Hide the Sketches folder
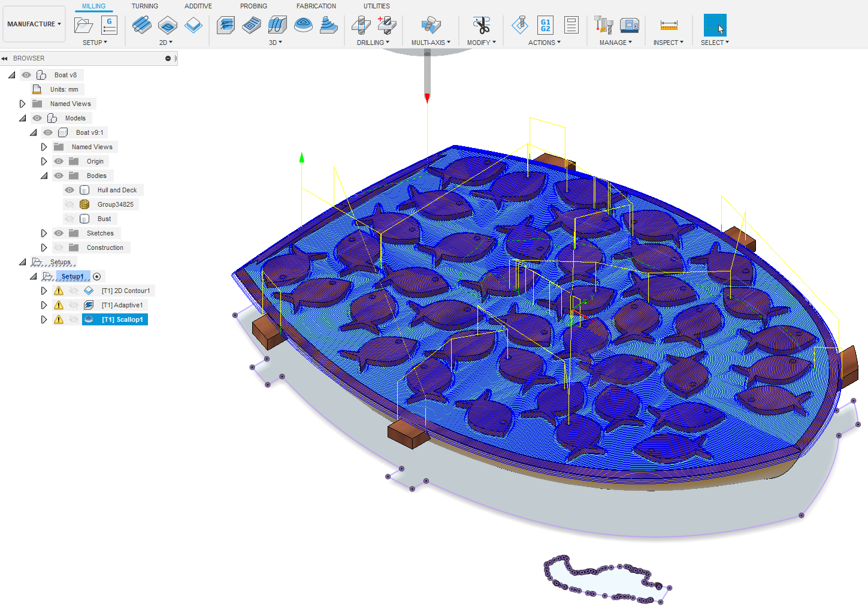This screenshot has width=868, height=613. pyautogui.click(x=59, y=233)
